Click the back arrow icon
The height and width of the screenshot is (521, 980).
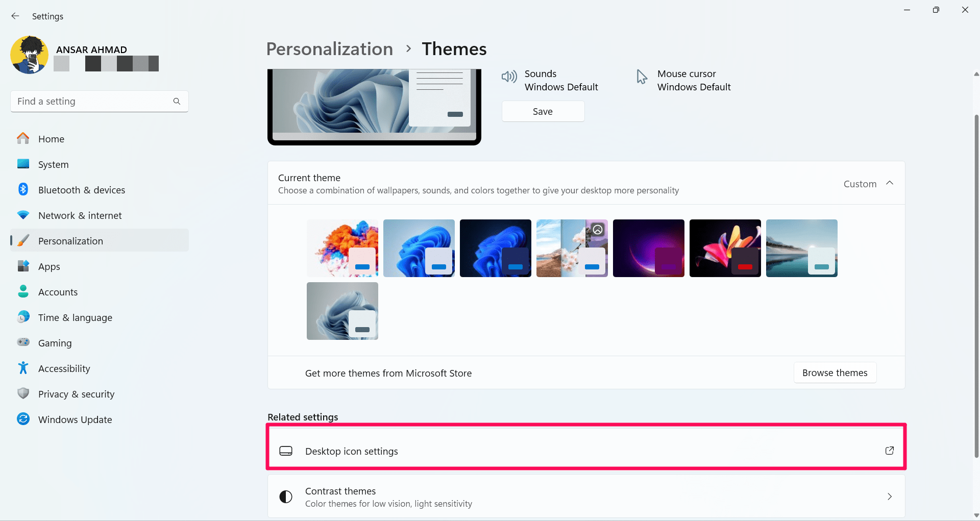15,16
